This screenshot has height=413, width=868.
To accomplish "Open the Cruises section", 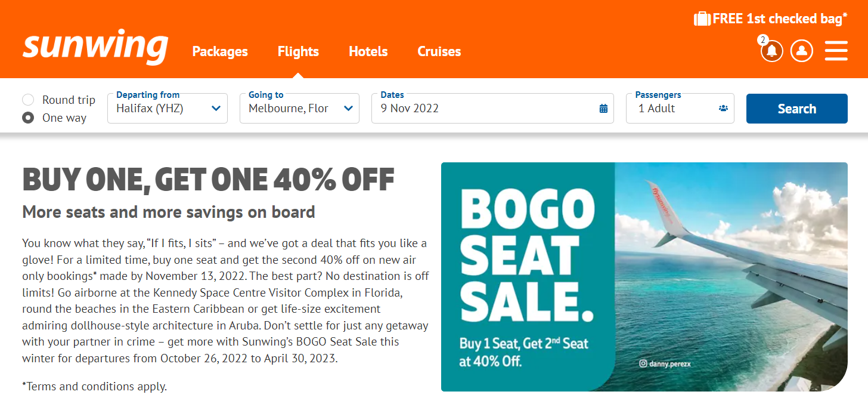I will [x=439, y=52].
